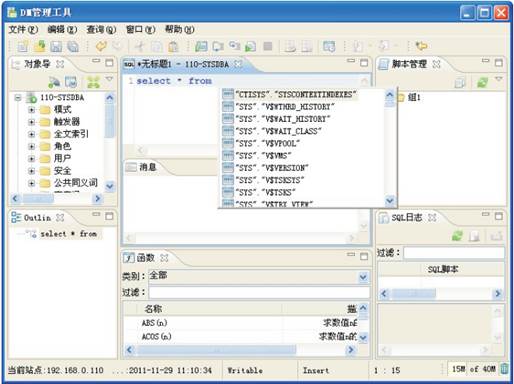Close the SQL日志 panel tab
The width and height of the screenshot is (514, 384).
tap(432, 218)
